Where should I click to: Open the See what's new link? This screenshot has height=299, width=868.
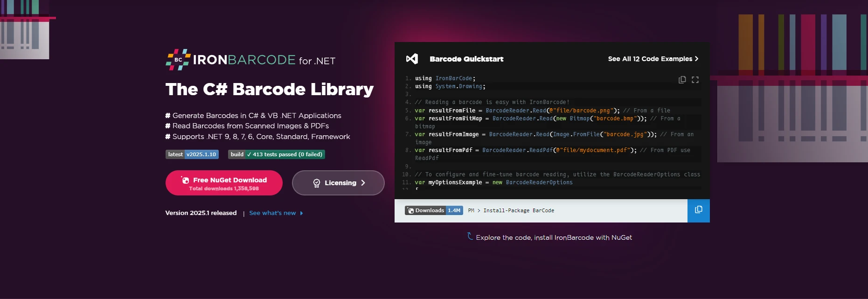point(272,213)
